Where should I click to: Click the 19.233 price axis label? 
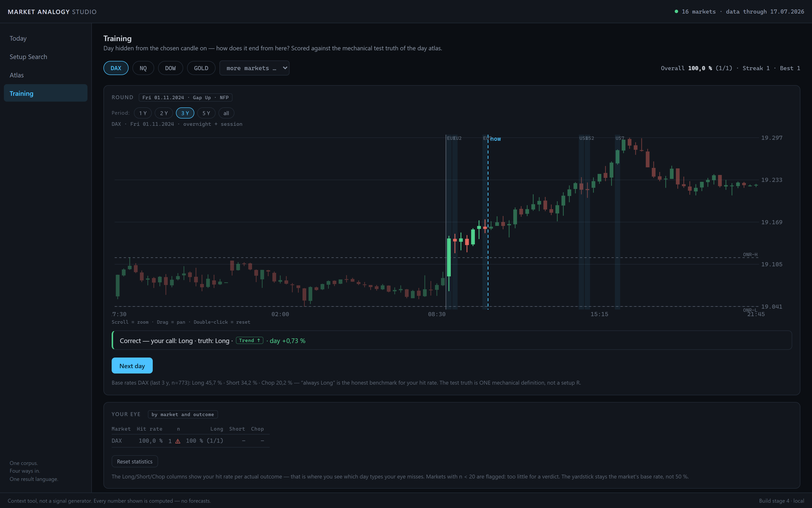pos(771,180)
